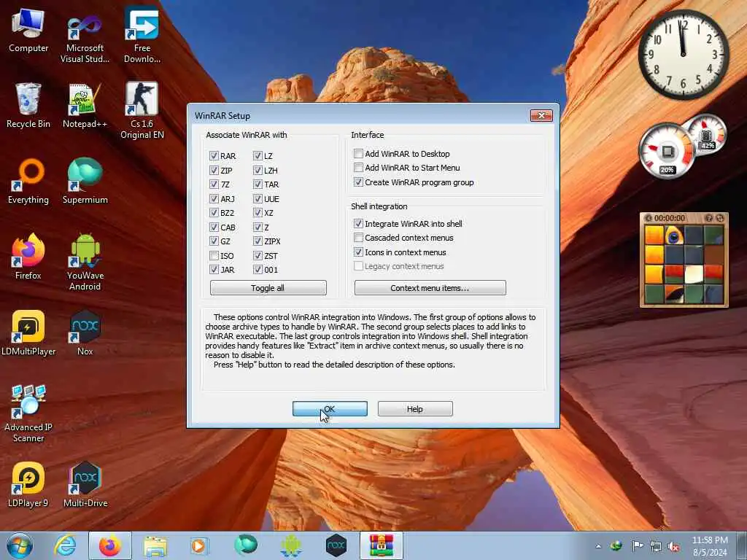Viewport: 747px width, 560px height.
Task: Select the YouWave Android desktop icon
Action: [85, 262]
